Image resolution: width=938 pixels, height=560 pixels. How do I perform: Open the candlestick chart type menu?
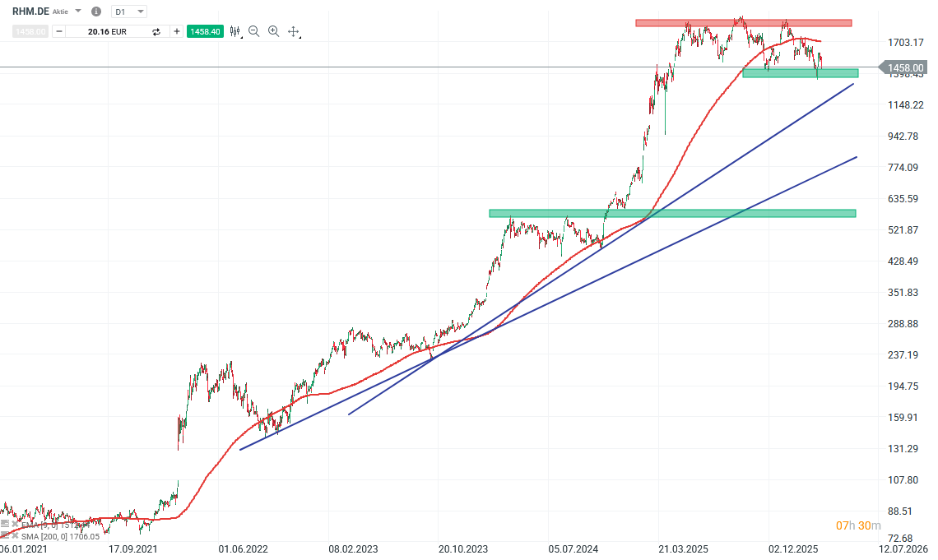coord(235,31)
